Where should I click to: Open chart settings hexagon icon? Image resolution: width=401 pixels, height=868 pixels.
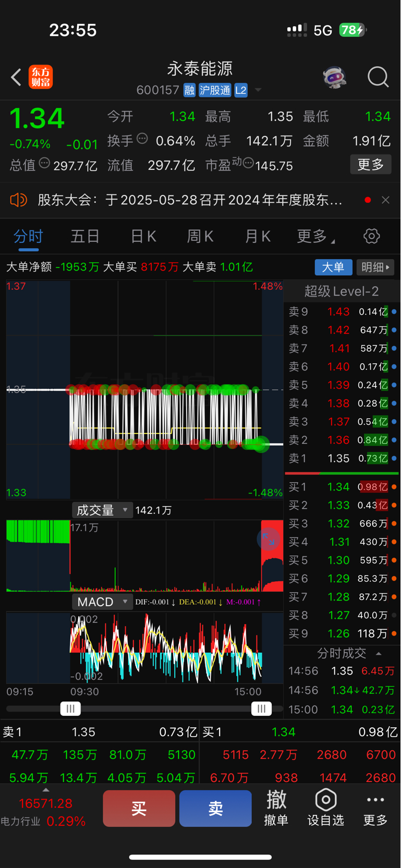point(371,236)
